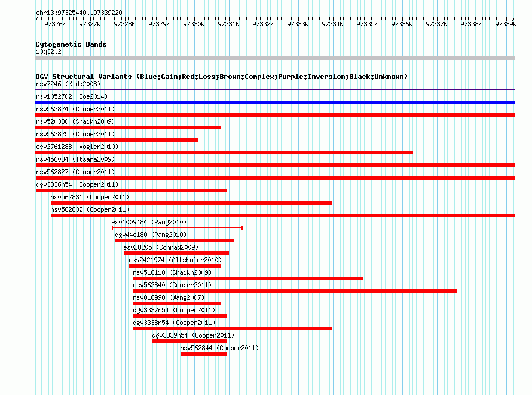Click the DGV Structural Variants track title

tap(222, 77)
